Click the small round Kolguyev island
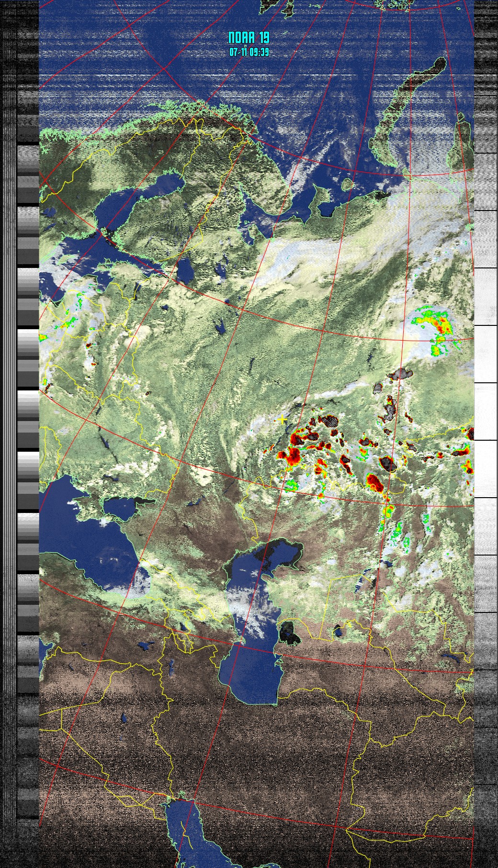This screenshot has height=868, width=498. [350, 184]
